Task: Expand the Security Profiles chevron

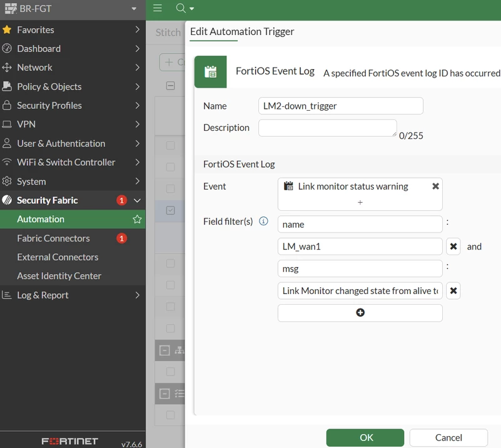Action: click(x=138, y=105)
